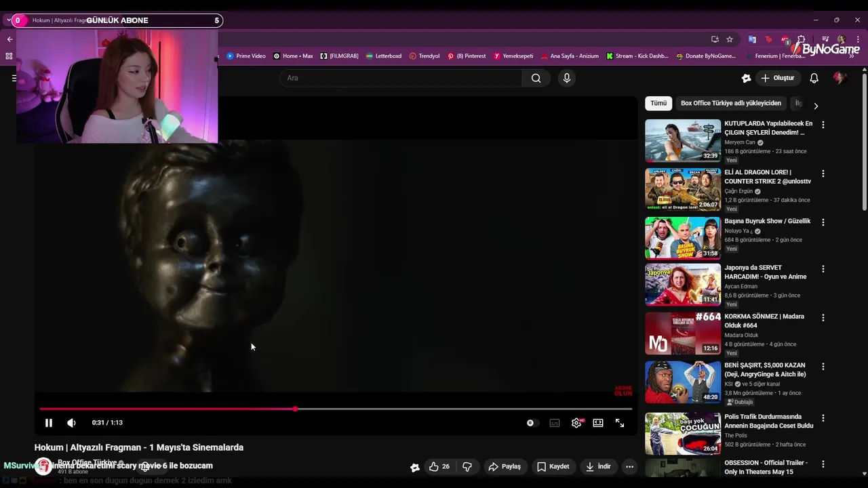
Task: Mute the video player volume
Action: point(71,423)
